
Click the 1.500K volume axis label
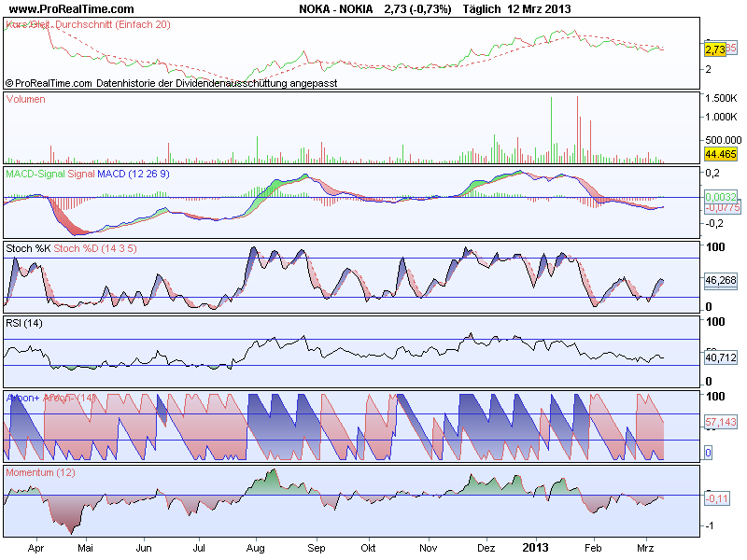point(721,98)
